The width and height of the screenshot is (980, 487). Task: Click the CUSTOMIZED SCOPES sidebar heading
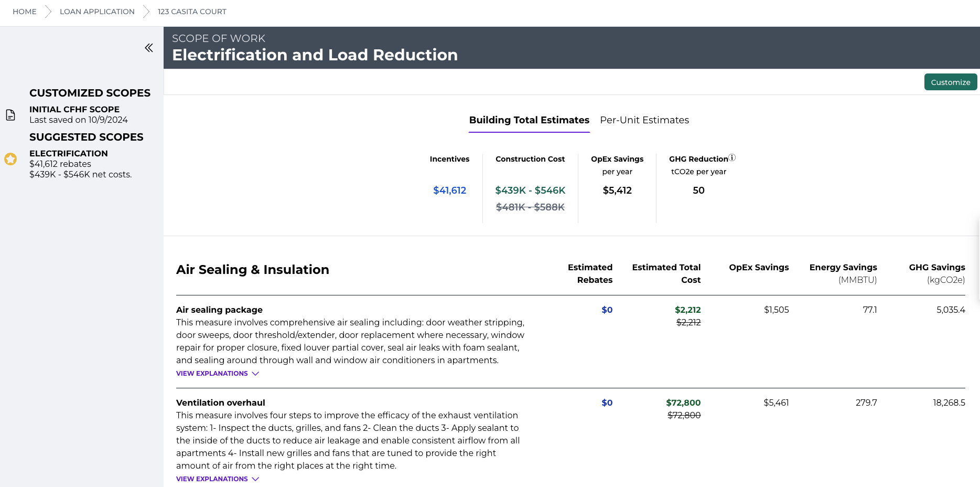[x=90, y=93]
